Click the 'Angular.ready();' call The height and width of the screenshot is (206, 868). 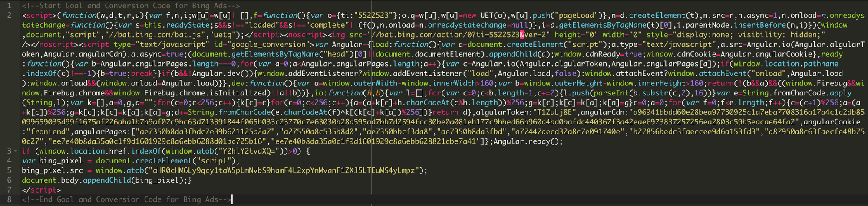pos(528,141)
